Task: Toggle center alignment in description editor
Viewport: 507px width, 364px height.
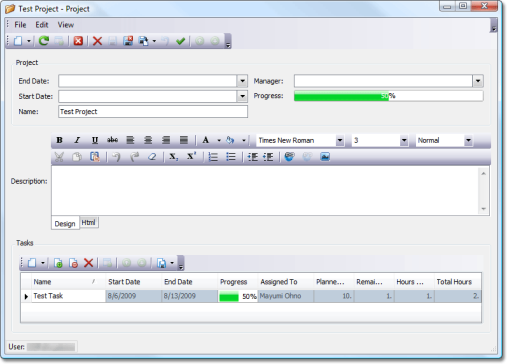Action: tap(148, 140)
